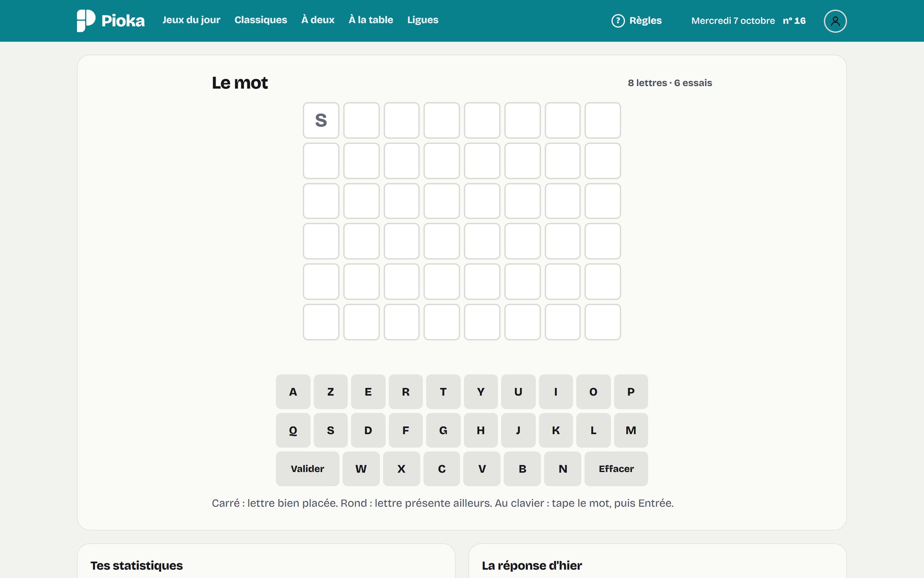Image resolution: width=924 pixels, height=578 pixels.
Task: Tap the M key
Action: pos(631,430)
